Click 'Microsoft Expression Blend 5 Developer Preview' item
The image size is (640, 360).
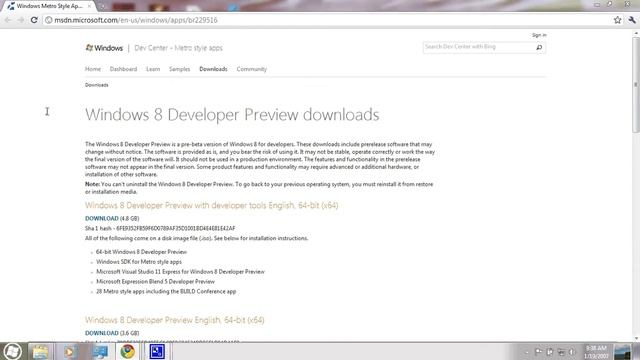pyautogui.click(x=155, y=282)
